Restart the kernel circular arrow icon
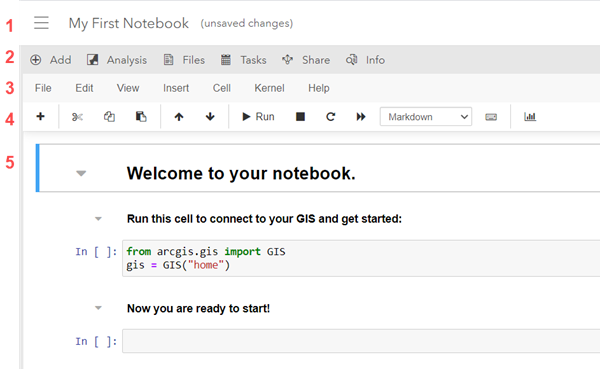Screen dimensions: 600x369 coord(331,116)
